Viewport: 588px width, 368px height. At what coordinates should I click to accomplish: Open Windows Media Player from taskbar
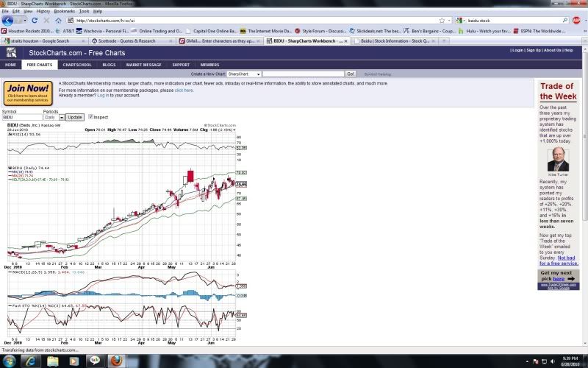click(74, 361)
